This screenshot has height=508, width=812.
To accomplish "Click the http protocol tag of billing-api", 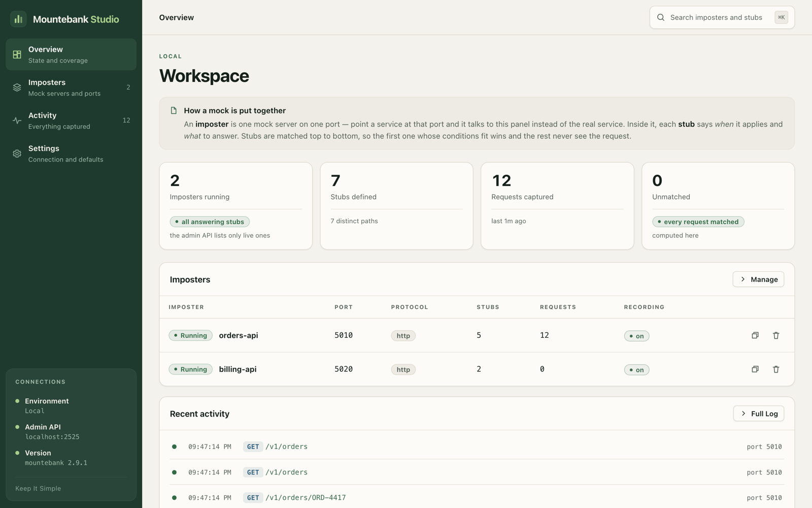I will (x=403, y=370).
